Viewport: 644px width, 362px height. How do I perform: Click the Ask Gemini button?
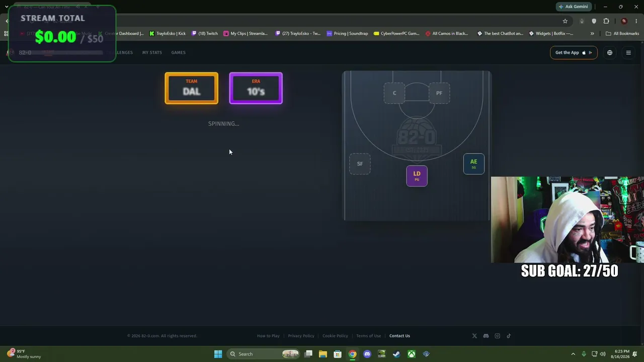coord(573,7)
